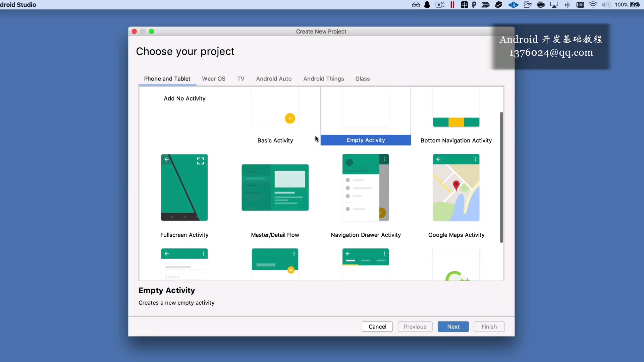Screen dimensions: 644x362
Task: Click the Next button
Action: [x=453, y=326]
